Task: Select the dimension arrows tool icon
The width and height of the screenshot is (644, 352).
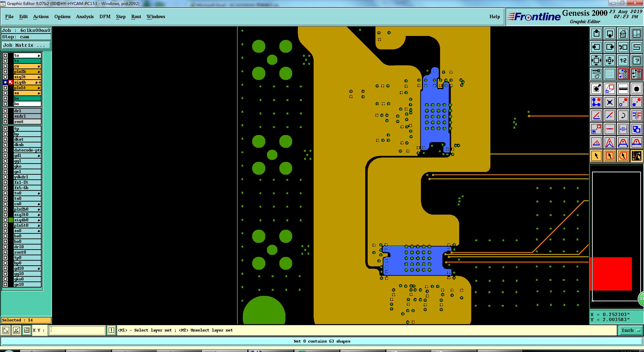Action: click(x=623, y=129)
